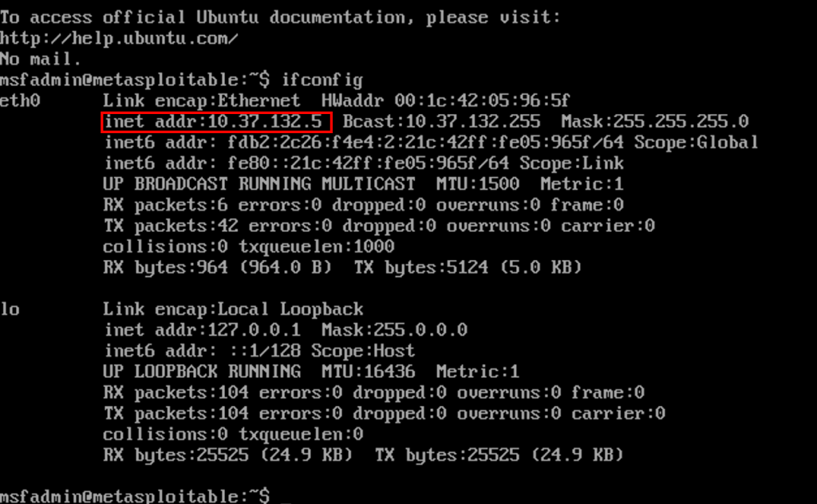The image size is (817, 504).
Task: Click txqueuelen:1000 value
Action: pyautogui.click(x=316, y=246)
